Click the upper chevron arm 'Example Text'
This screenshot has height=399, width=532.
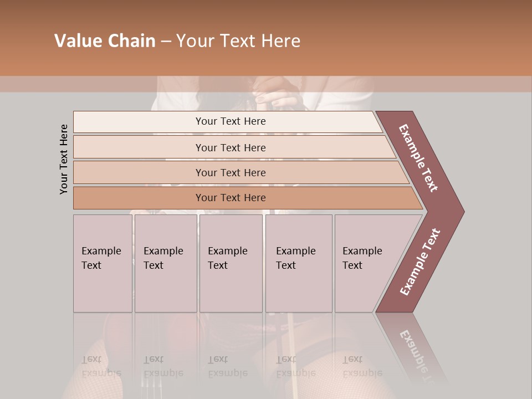(x=419, y=158)
